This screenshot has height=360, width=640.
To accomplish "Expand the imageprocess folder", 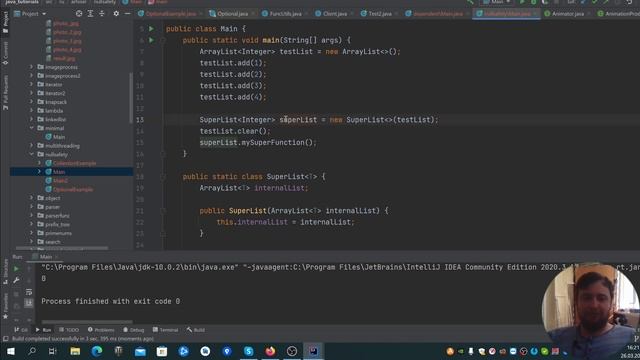I will 31,67.
